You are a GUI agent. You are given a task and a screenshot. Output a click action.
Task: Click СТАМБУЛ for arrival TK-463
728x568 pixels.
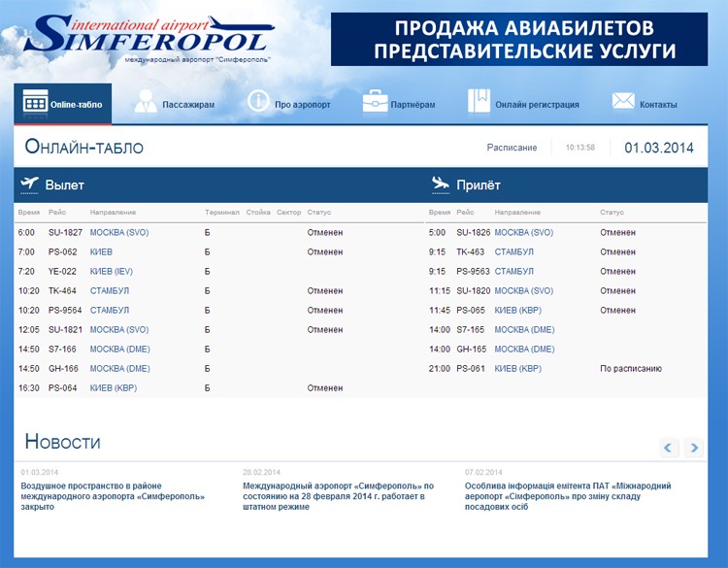coord(513,252)
